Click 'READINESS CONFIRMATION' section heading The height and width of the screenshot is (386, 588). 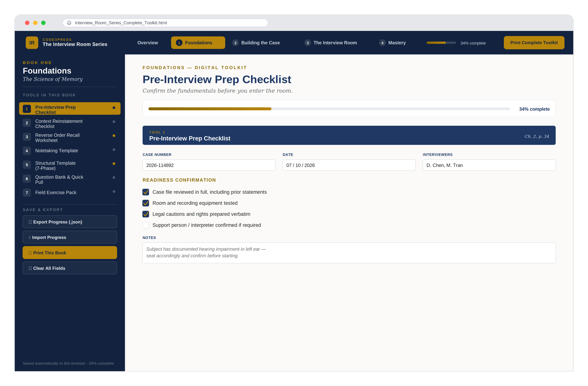click(x=179, y=180)
